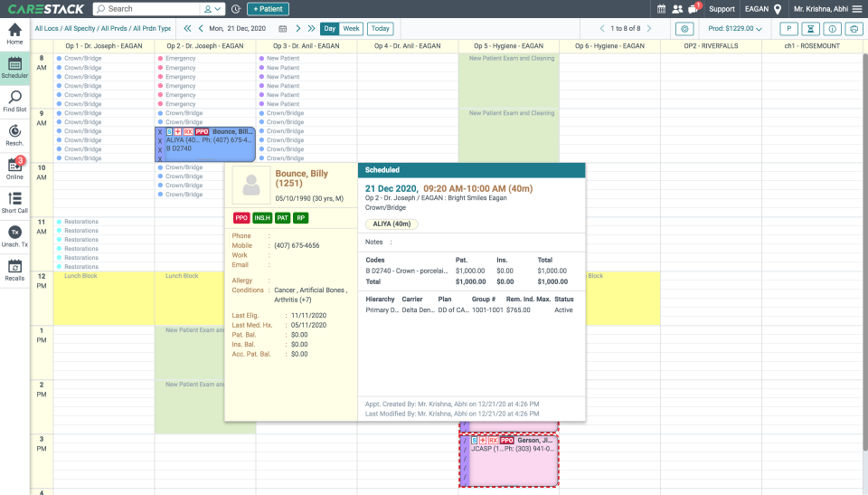Click the Op 5 - Hygiene - EAGAN header

coord(509,46)
